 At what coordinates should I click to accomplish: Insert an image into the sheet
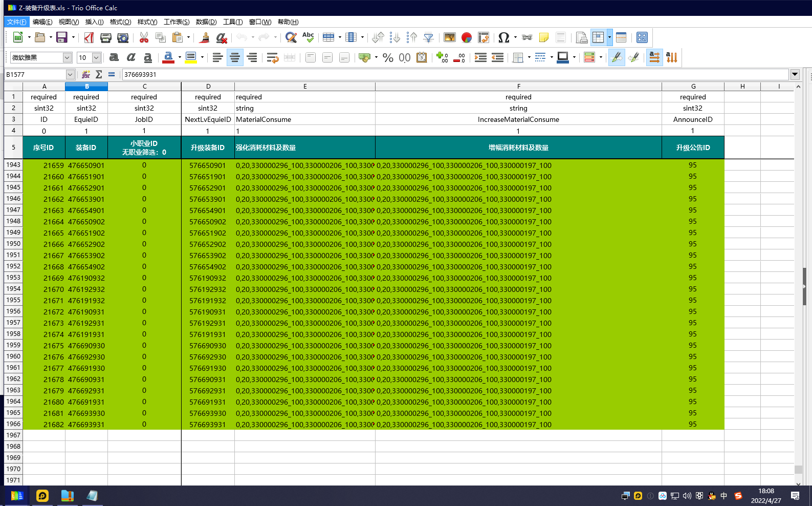pyautogui.click(x=450, y=37)
